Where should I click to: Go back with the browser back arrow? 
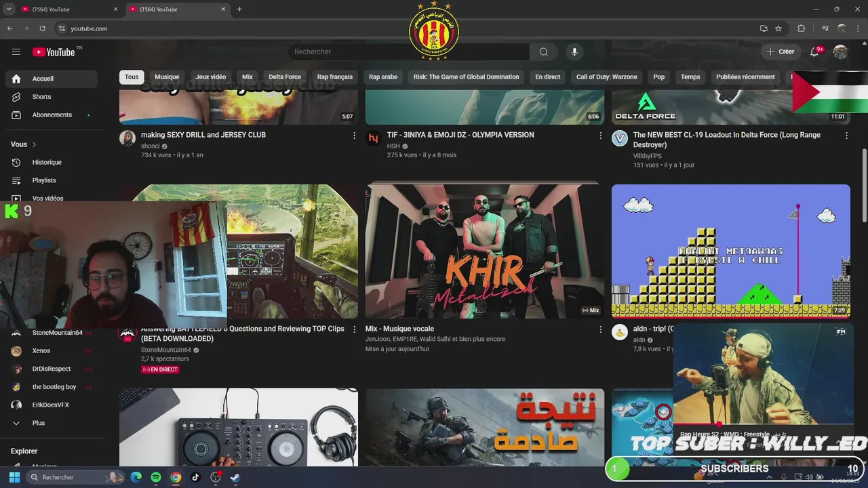[x=10, y=28]
